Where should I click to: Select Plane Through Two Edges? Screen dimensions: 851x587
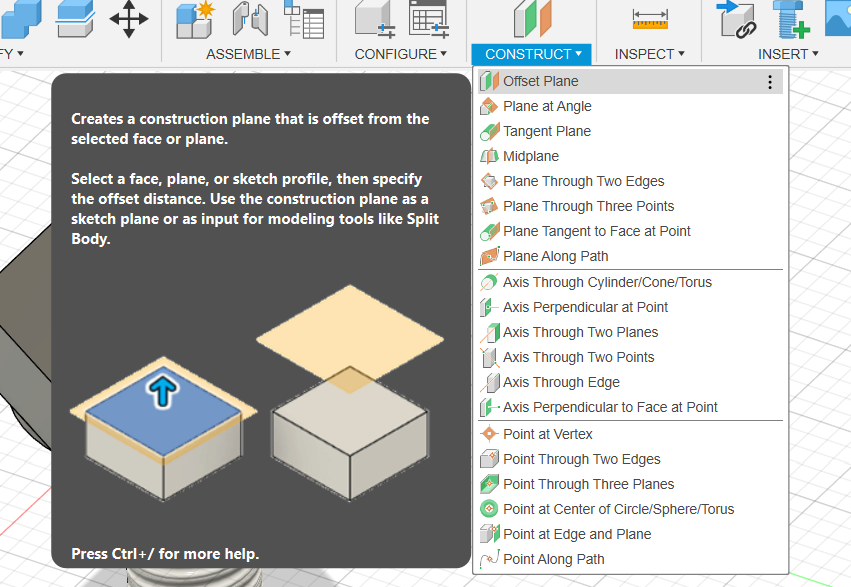(x=630, y=181)
